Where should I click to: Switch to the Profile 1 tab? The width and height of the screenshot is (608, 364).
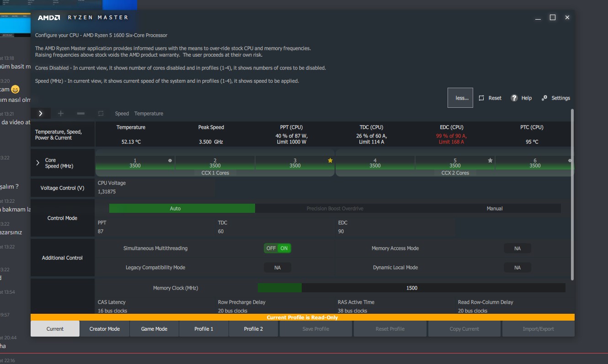tap(204, 329)
